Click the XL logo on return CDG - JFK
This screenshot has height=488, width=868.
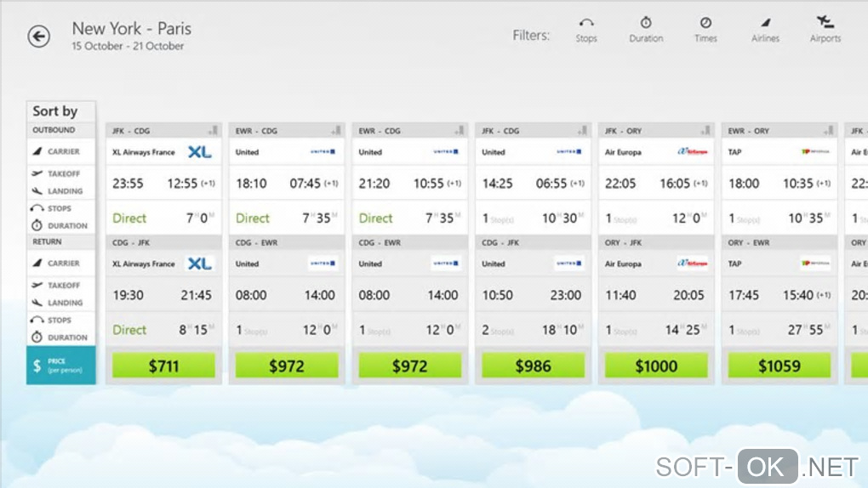click(199, 264)
